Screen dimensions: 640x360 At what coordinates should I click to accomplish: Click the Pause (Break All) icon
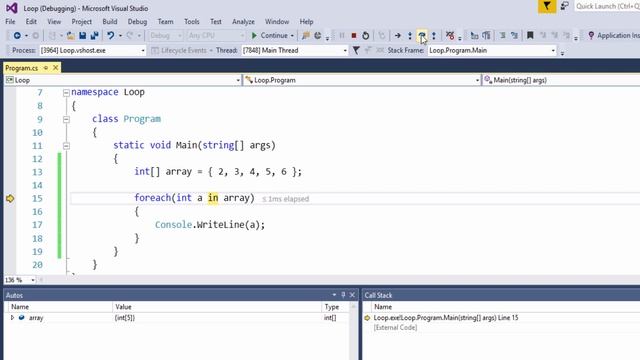coord(342,36)
